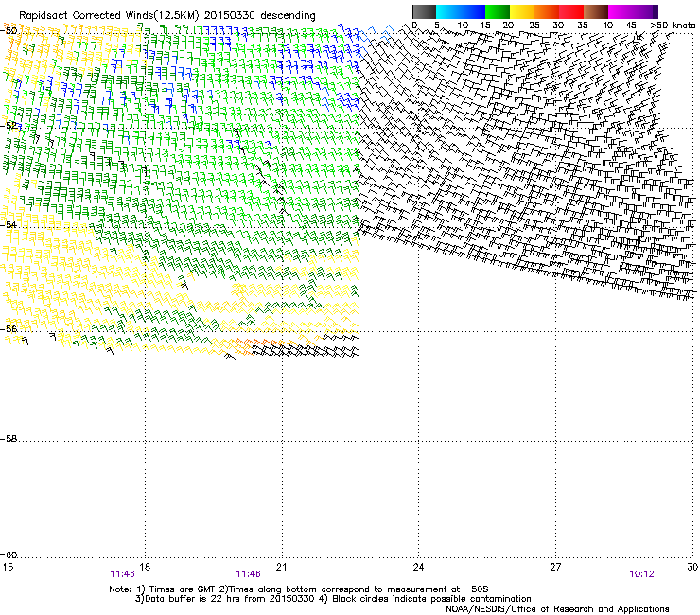
Task: Click the '21' longitude axis label
Action: (x=281, y=567)
